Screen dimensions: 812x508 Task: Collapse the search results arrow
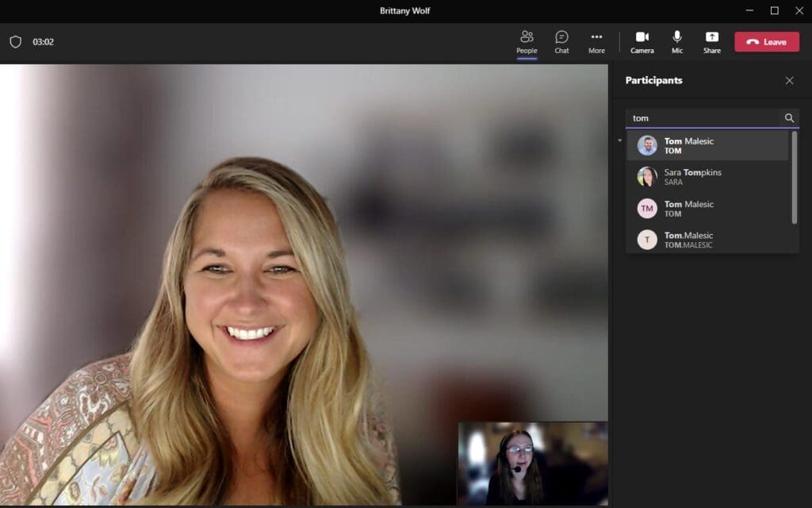coord(619,140)
